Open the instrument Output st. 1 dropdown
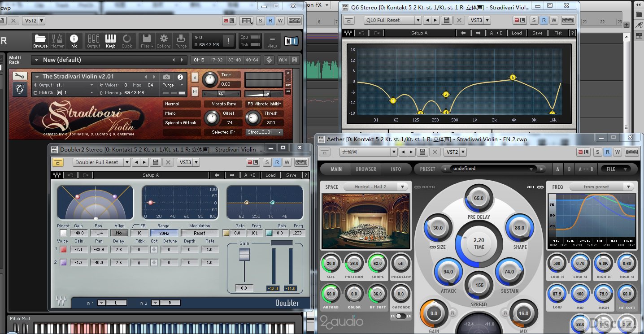This screenshot has width=644, height=334. (63, 85)
